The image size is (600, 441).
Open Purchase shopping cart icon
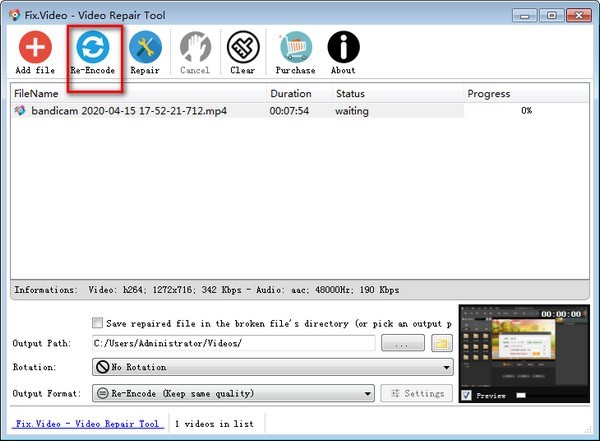tap(295, 52)
